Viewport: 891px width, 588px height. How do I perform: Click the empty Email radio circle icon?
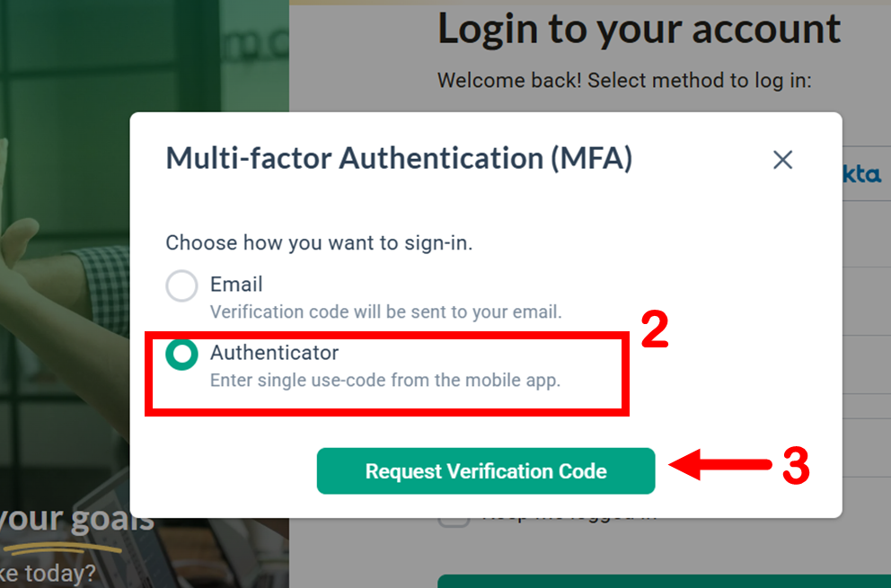pyautogui.click(x=181, y=285)
